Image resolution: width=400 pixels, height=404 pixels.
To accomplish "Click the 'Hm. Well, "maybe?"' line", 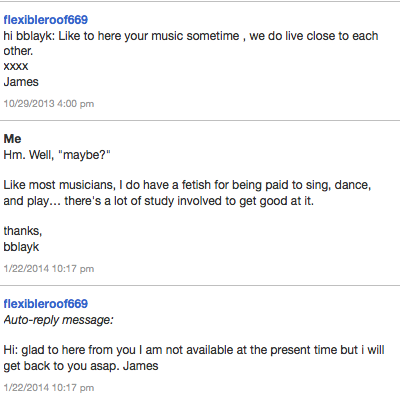I will pos(57,155).
